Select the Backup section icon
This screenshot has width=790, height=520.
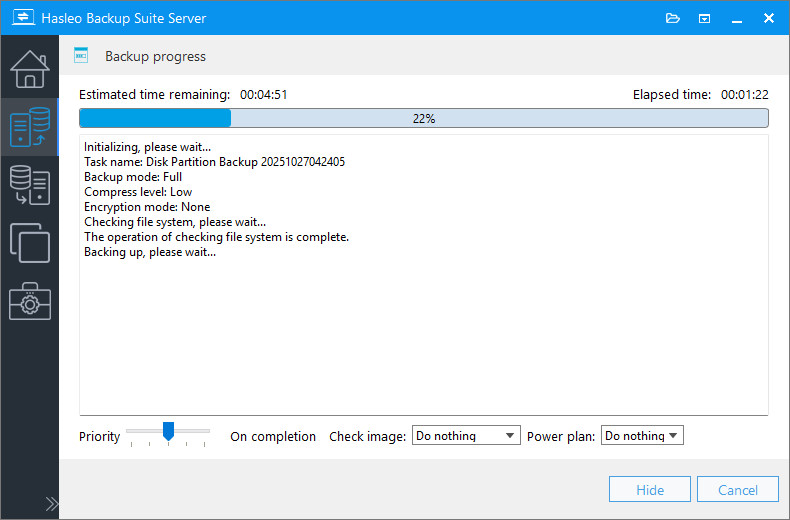[30, 127]
